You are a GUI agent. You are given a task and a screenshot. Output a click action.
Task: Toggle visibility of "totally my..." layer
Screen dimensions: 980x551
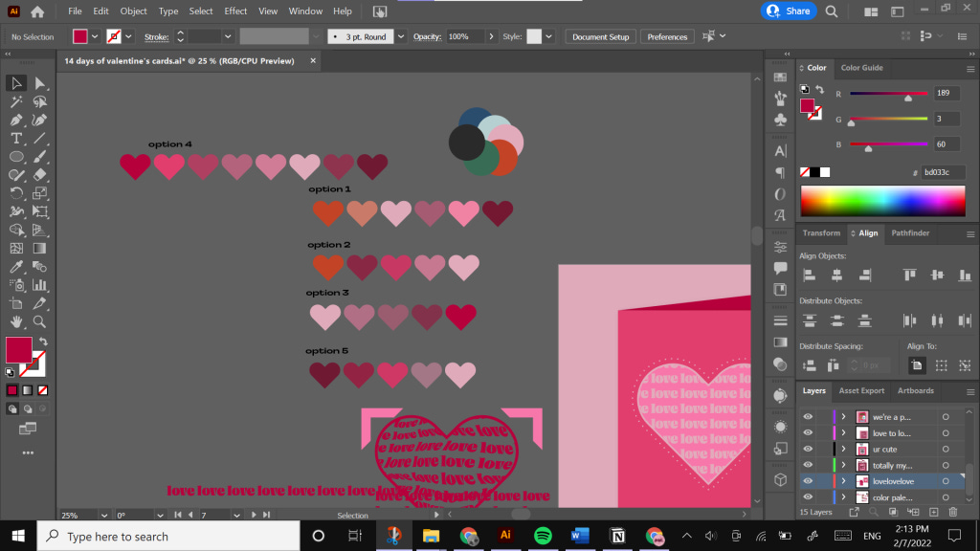(x=808, y=466)
